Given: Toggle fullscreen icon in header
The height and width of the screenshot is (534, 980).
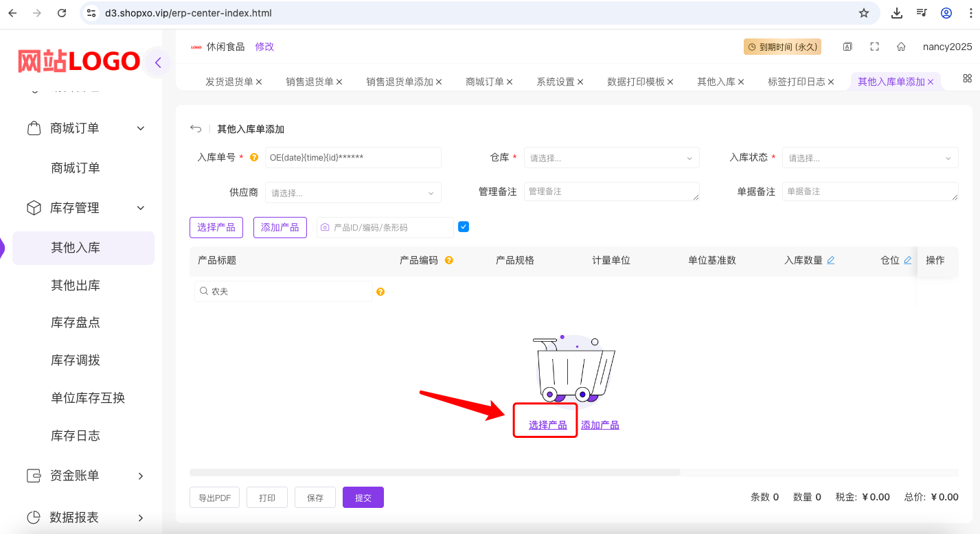Looking at the screenshot, I should tap(874, 47).
